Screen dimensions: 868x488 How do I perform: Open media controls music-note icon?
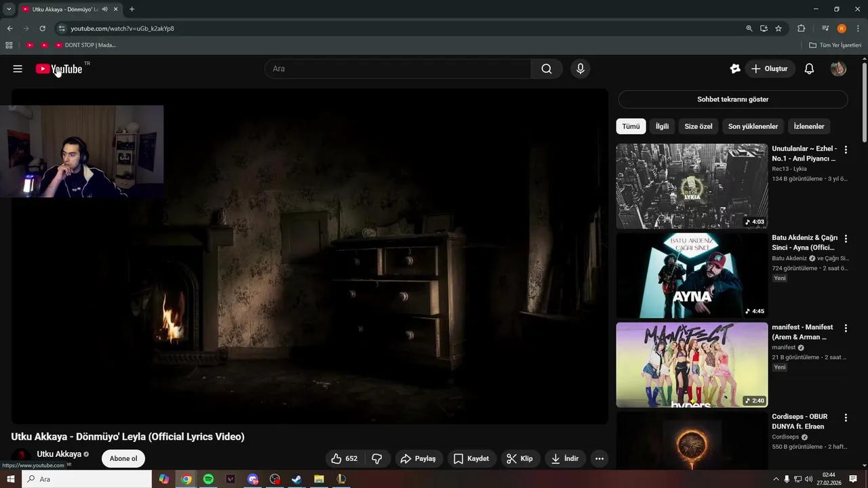coord(825,28)
